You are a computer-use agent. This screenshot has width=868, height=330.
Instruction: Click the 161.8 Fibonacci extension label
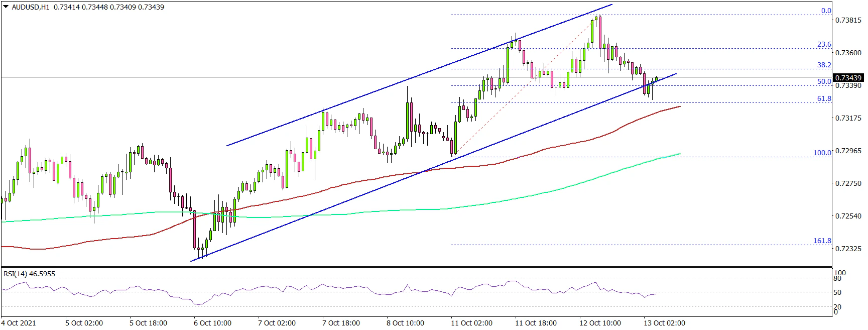tap(822, 241)
